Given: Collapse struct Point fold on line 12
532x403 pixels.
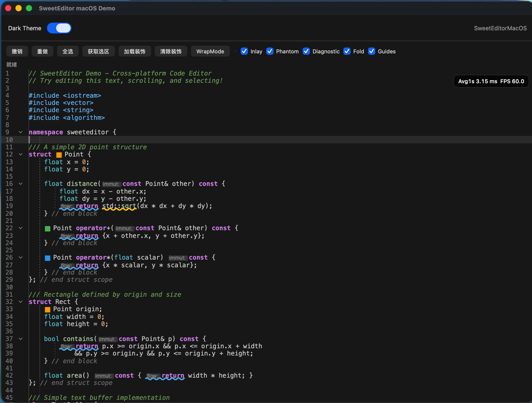Looking at the screenshot, I should [21, 154].
